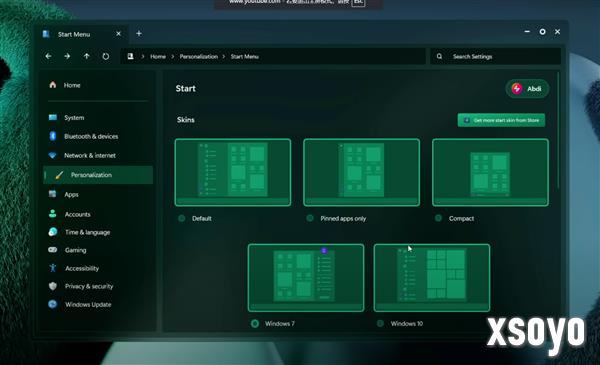Click the Privacy & security label

tap(89, 286)
